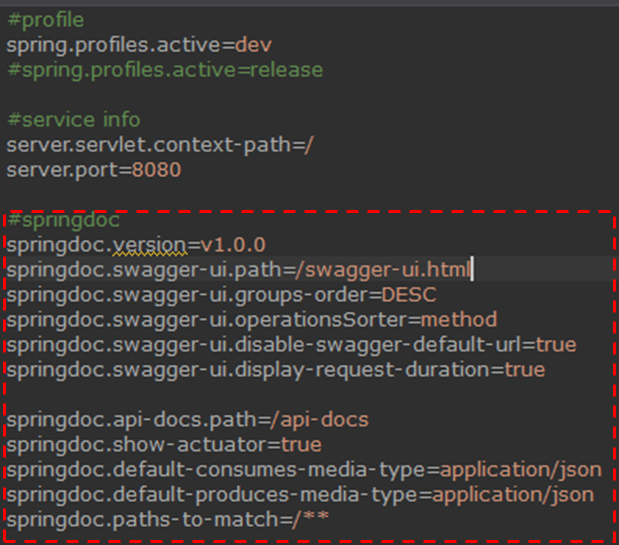Click the default-consumes-media-type line
Image resolution: width=619 pixels, height=545 pixels.
304,470
